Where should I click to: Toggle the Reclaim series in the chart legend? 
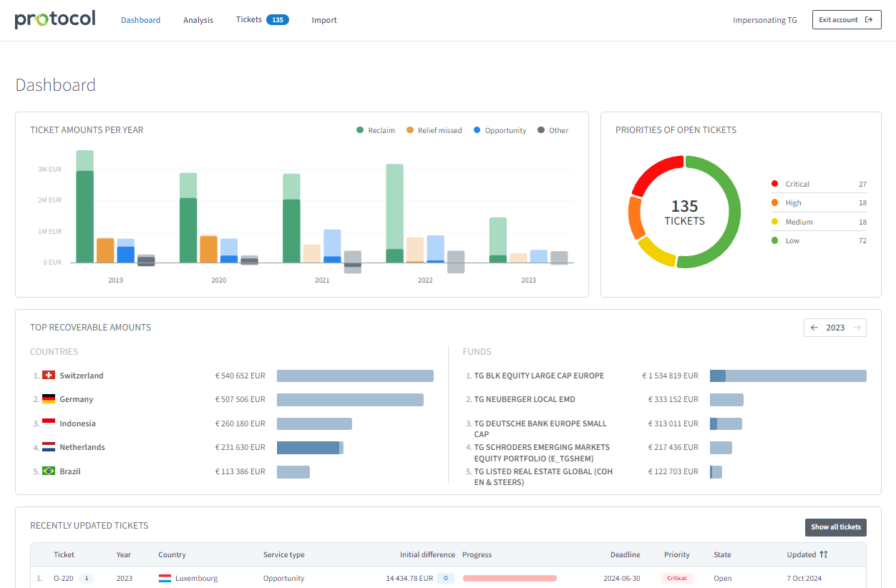375,130
